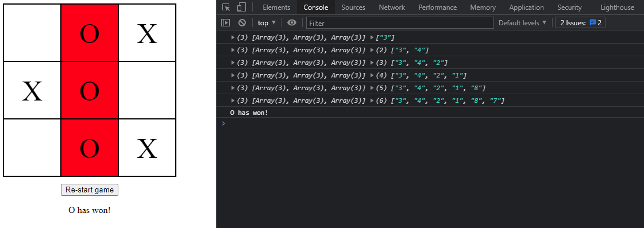644x228 pixels.
Task: Switch to the Security tab
Action: [569, 7]
